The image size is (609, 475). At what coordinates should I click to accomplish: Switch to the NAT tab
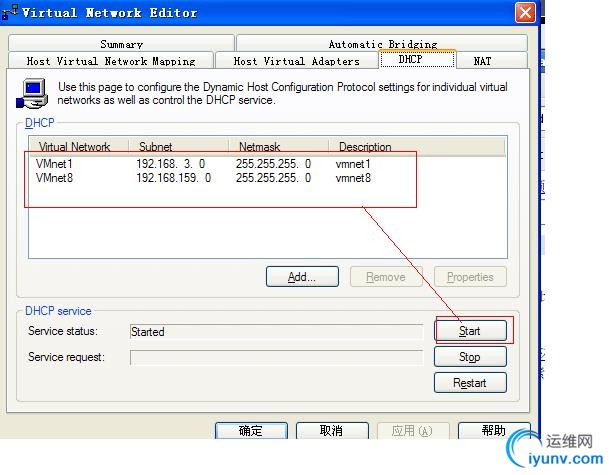(492, 61)
